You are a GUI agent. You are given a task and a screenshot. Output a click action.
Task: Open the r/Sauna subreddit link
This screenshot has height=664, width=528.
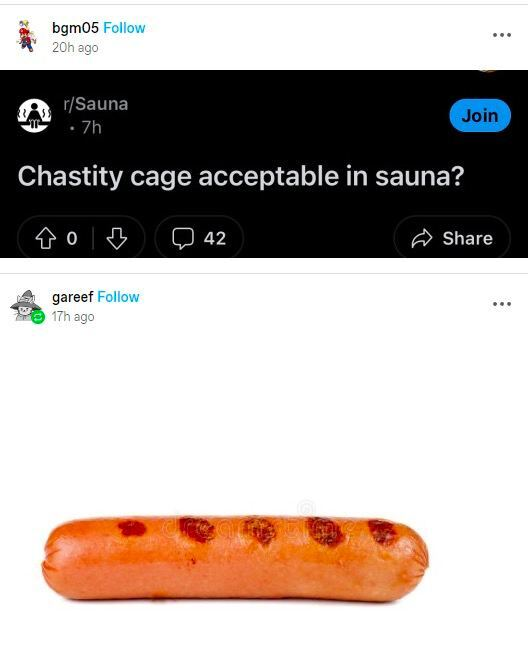click(x=96, y=104)
